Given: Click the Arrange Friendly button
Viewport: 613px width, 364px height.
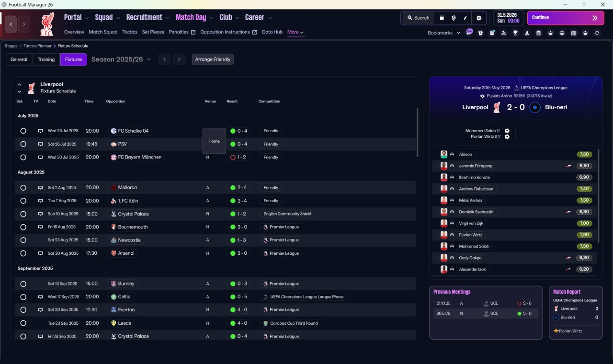Looking at the screenshot, I should click(x=213, y=59).
